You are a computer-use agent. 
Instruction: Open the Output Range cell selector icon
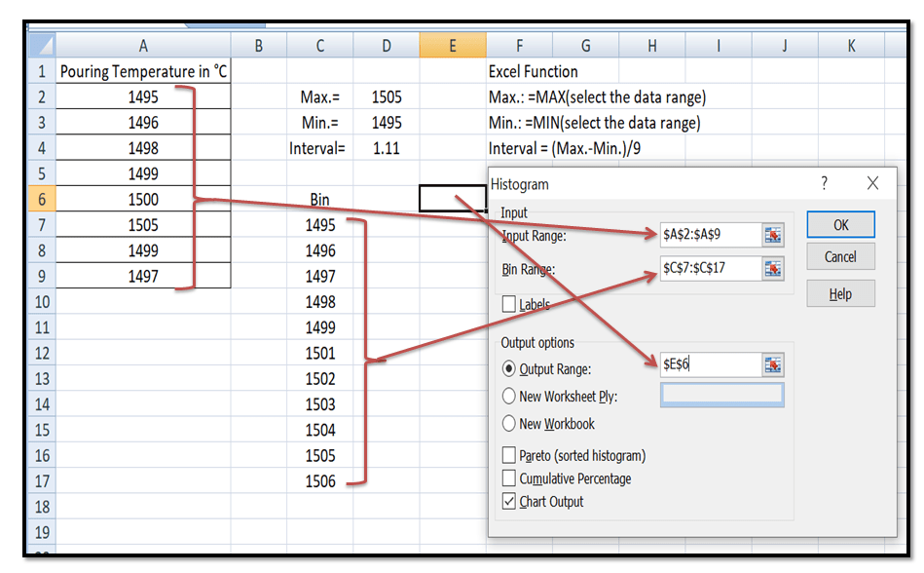pos(774,363)
